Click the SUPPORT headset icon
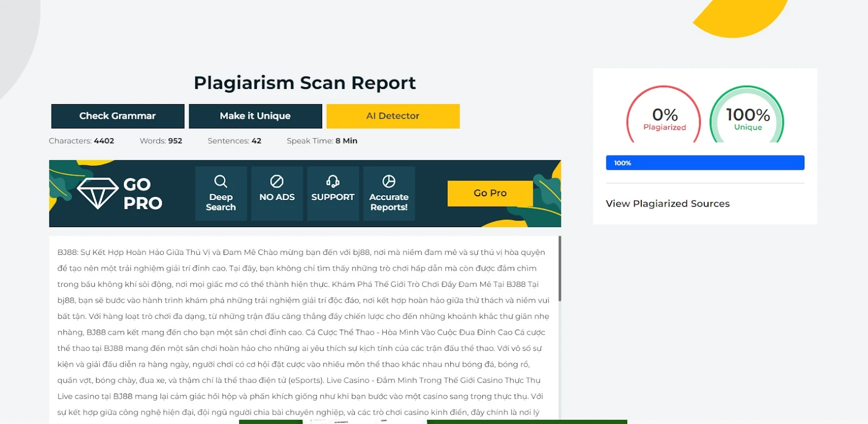 tap(333, 181)
